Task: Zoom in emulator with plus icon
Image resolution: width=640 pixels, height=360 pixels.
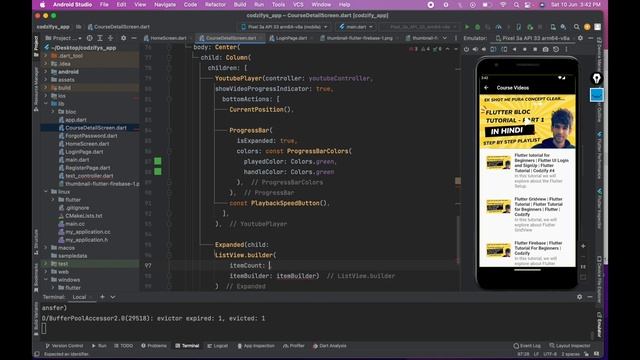Action: coord(583,246)
